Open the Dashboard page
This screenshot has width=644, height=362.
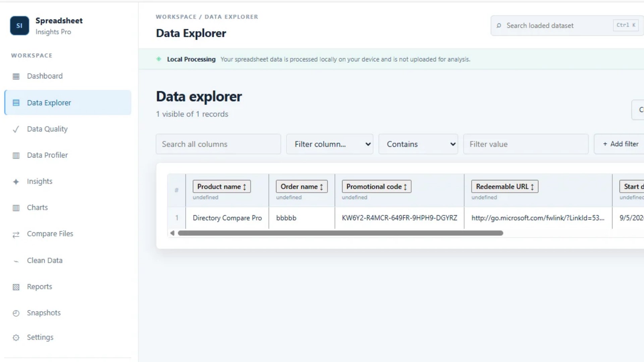[x=68, y=76]
